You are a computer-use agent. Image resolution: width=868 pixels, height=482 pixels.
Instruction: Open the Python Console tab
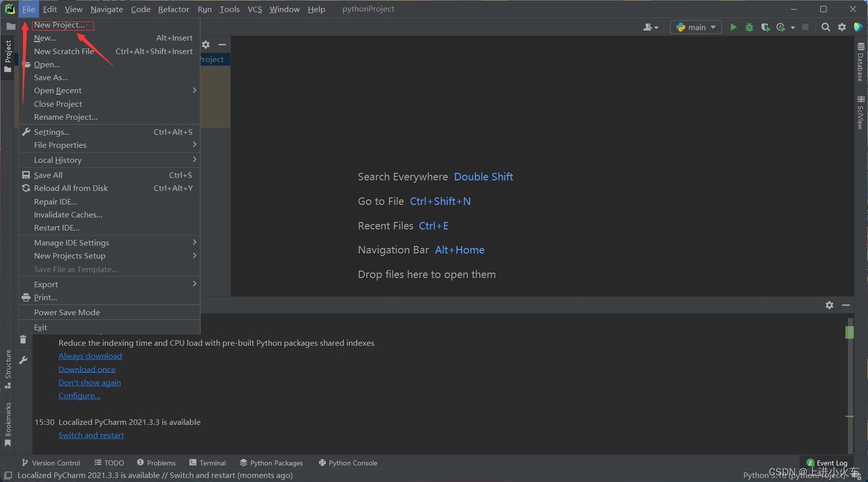point(348,463)
